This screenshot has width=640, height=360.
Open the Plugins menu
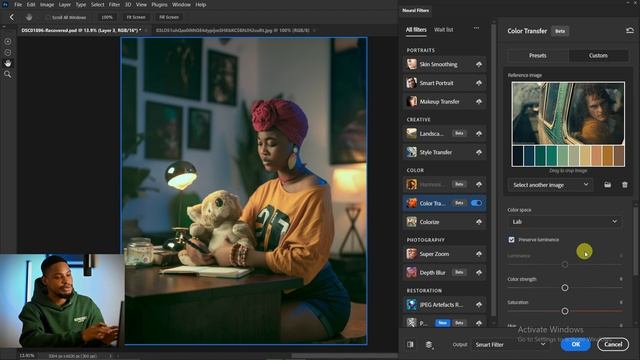(159, 4)
